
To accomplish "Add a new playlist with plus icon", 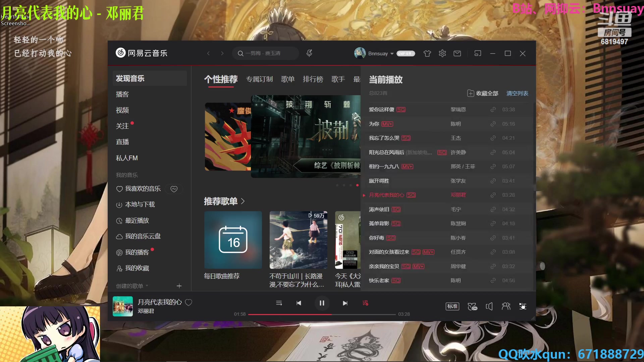I will coord(179,286).
